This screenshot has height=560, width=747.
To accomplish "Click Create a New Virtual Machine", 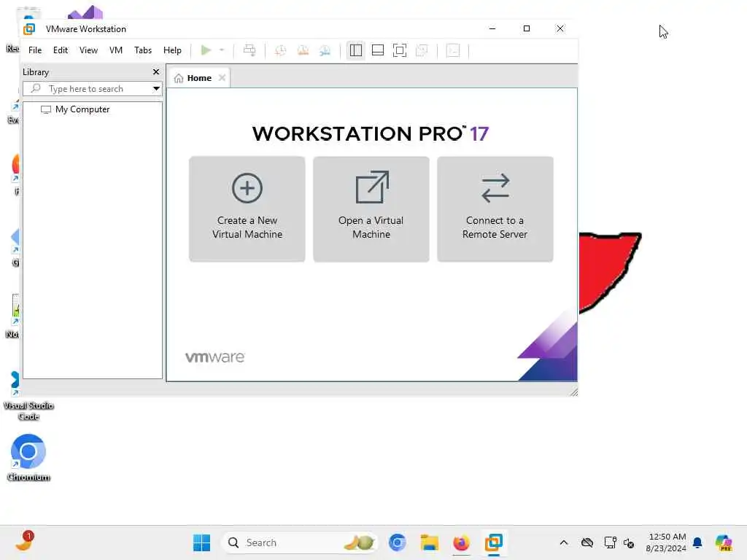I will click(247, 209).
